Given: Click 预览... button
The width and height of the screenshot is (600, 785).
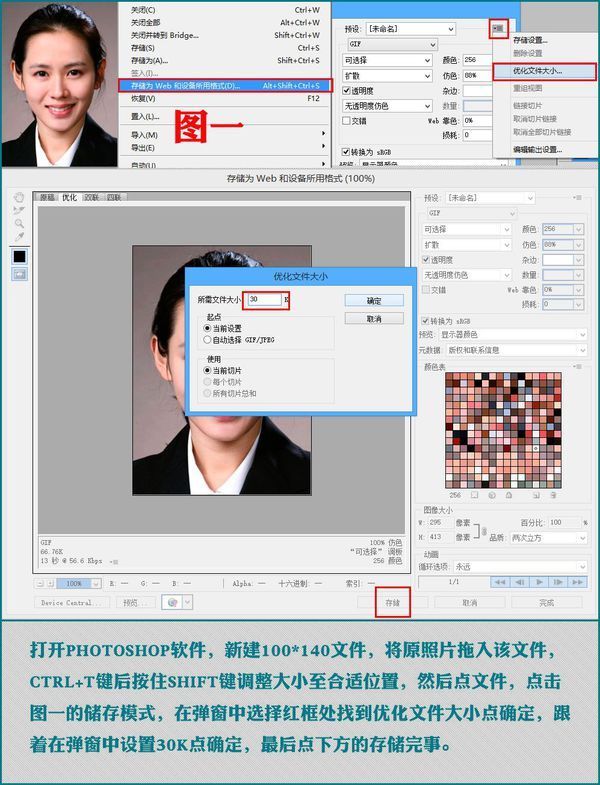Looking at the screenshot, I should (x=136, y=602).
